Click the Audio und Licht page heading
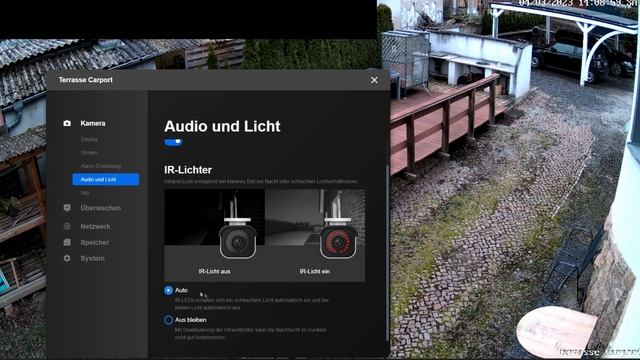This screenshot has height=360, width=640. coord(222,127)
